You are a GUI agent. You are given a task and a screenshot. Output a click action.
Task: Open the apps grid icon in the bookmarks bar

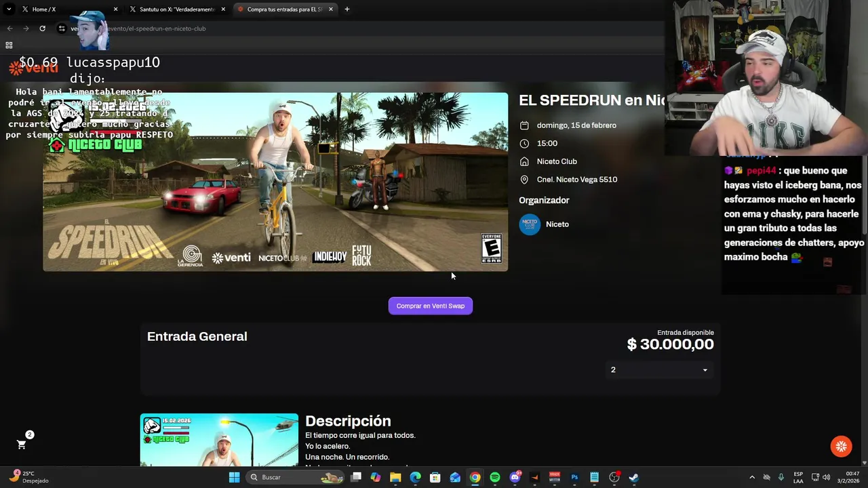9,45
